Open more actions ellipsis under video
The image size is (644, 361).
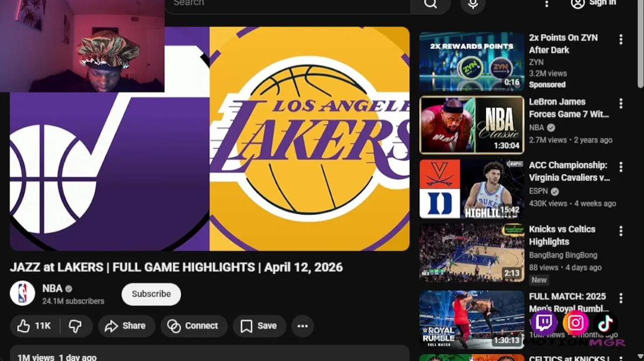pos(302,326)
